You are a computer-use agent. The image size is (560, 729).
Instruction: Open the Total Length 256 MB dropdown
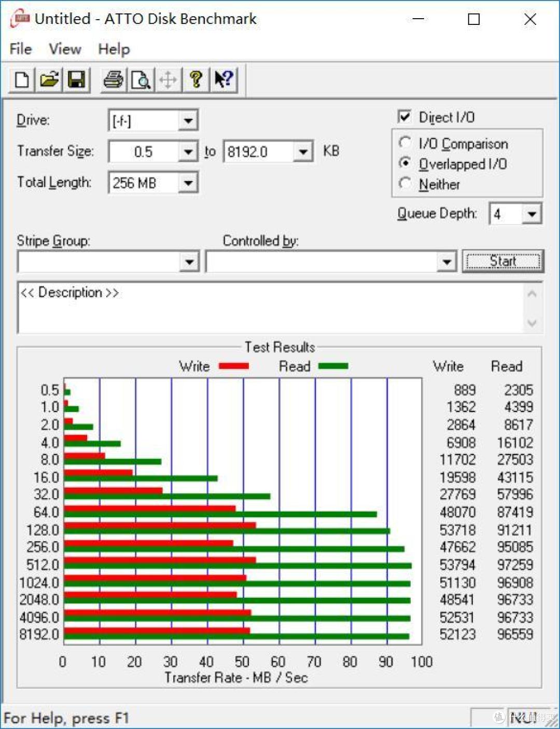pyautogui.click(x=188, y=183)
